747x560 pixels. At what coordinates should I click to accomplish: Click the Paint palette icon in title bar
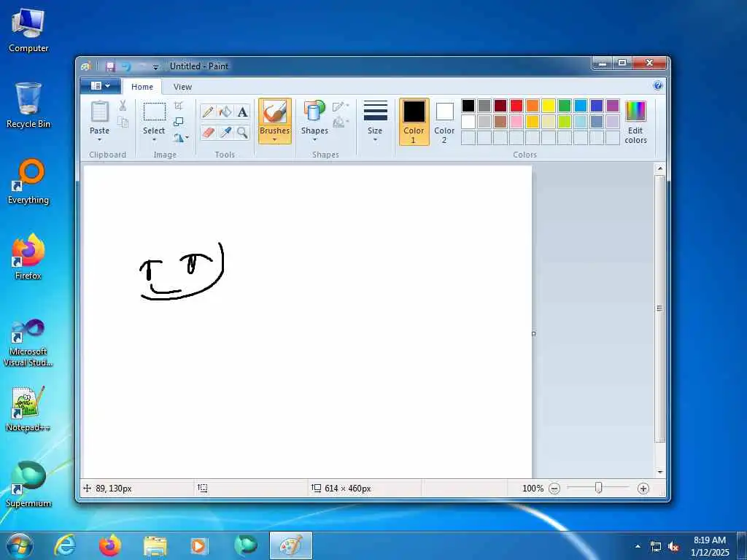(x=86, y=66)
